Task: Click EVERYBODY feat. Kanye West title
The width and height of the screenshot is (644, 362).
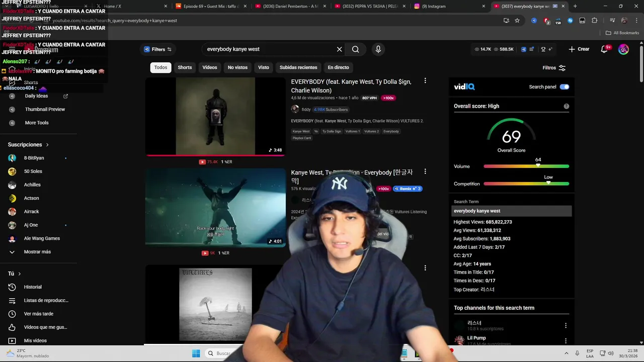Action: [x=351, y=86]
